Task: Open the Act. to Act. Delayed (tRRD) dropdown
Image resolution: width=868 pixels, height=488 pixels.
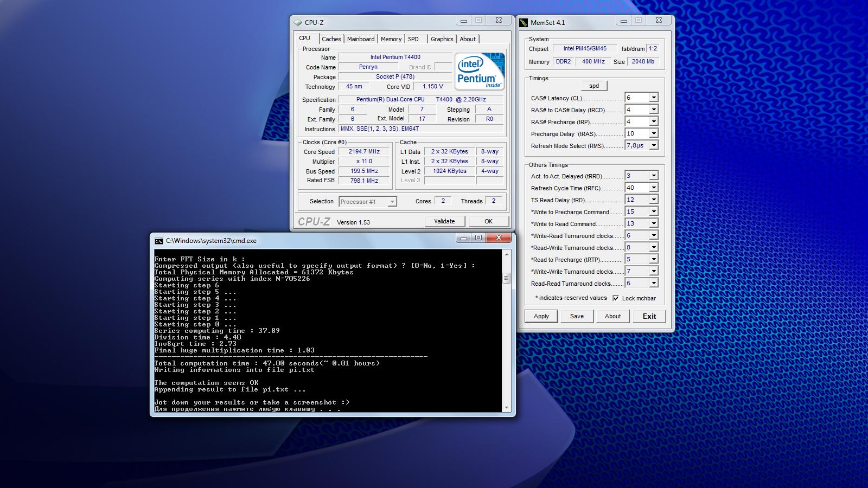Action: [654, 176]
